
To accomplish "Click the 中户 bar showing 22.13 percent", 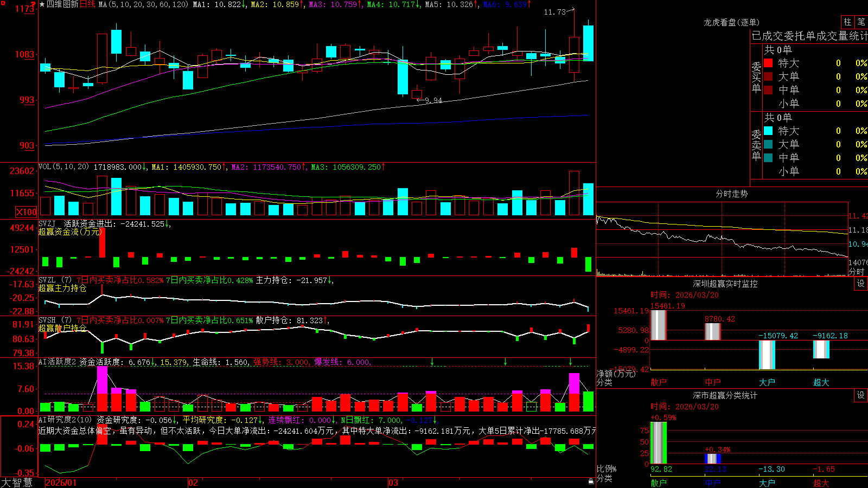I will 713,459.
